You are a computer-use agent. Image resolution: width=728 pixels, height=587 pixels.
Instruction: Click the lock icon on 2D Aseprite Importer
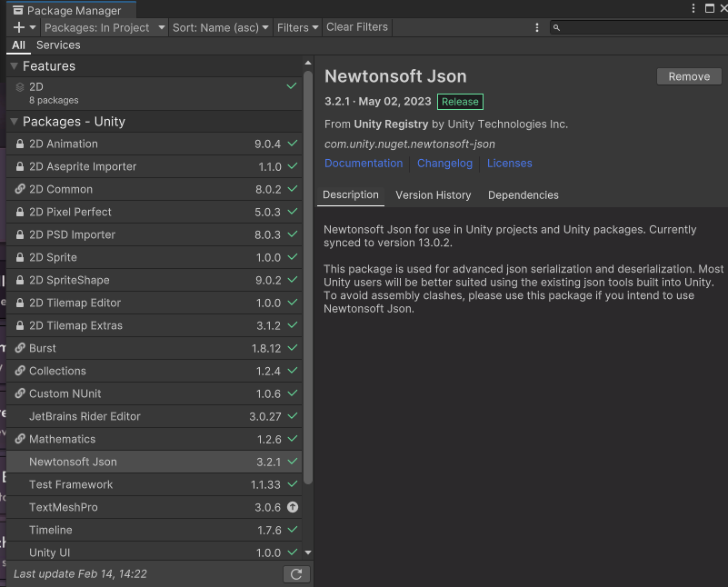pyautogui.click(x=19, y=166)
